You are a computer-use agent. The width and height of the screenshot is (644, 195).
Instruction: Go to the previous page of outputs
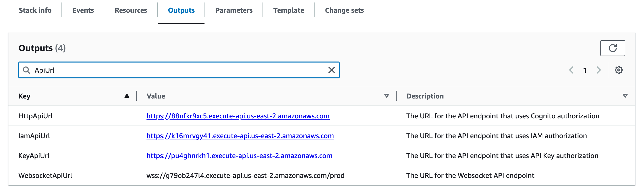[x=571, y=70]
